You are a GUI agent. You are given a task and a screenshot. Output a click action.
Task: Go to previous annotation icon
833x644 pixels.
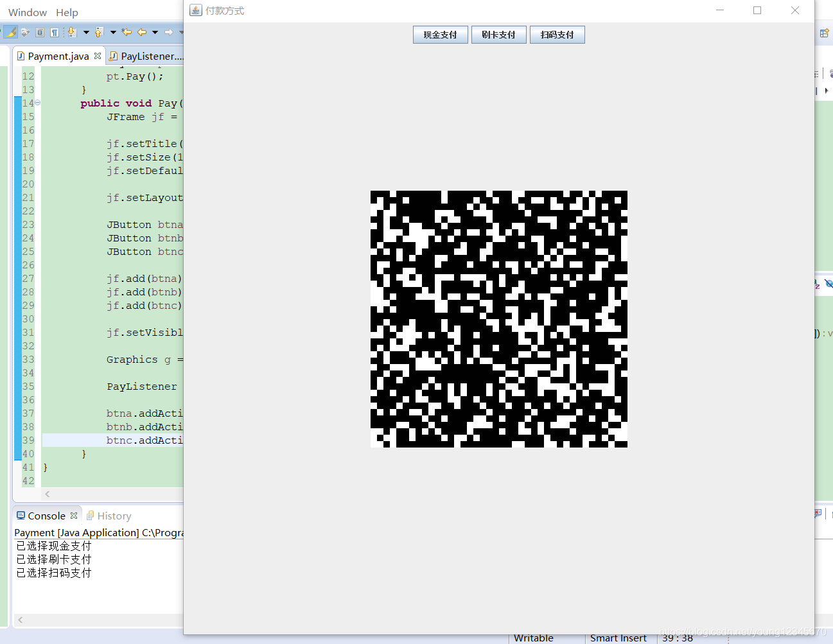pos(99,32)
